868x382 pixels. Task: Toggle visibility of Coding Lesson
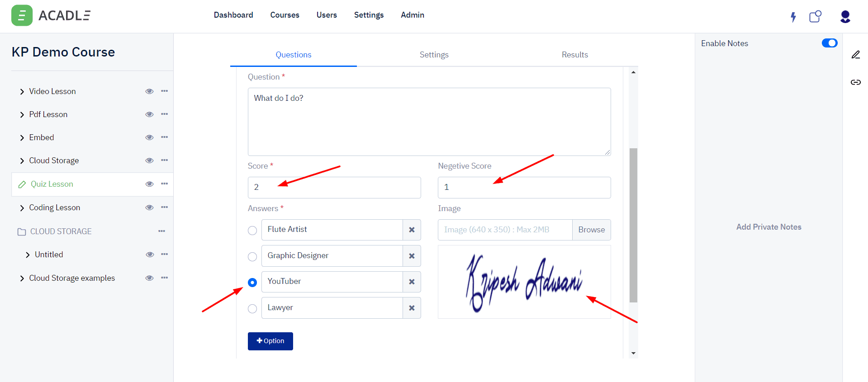(x=149, y=208)
